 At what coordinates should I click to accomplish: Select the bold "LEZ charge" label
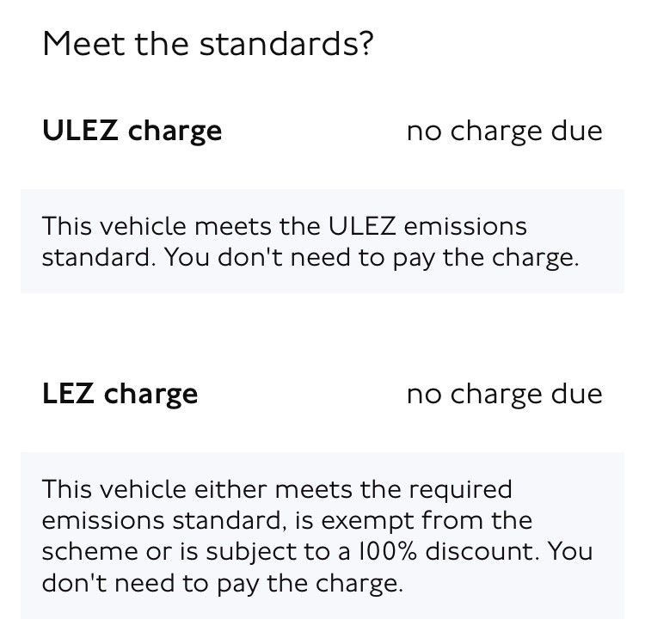coord(120,394)
